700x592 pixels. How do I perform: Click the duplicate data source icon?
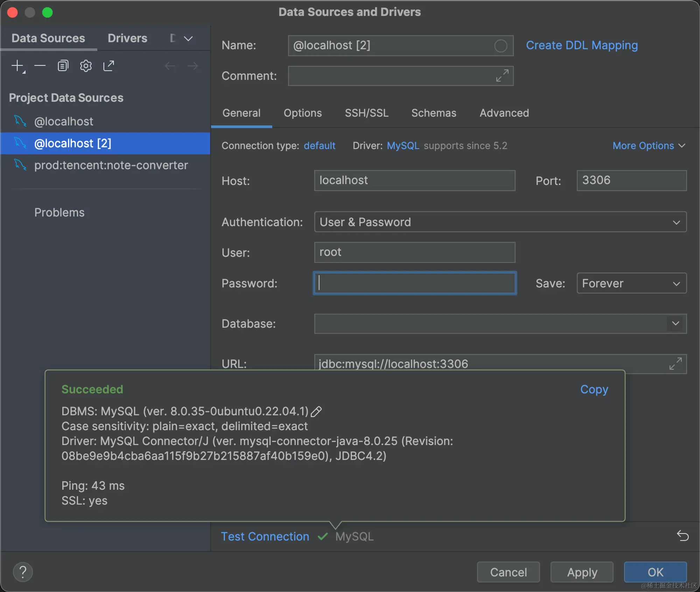tap(63, 66)
